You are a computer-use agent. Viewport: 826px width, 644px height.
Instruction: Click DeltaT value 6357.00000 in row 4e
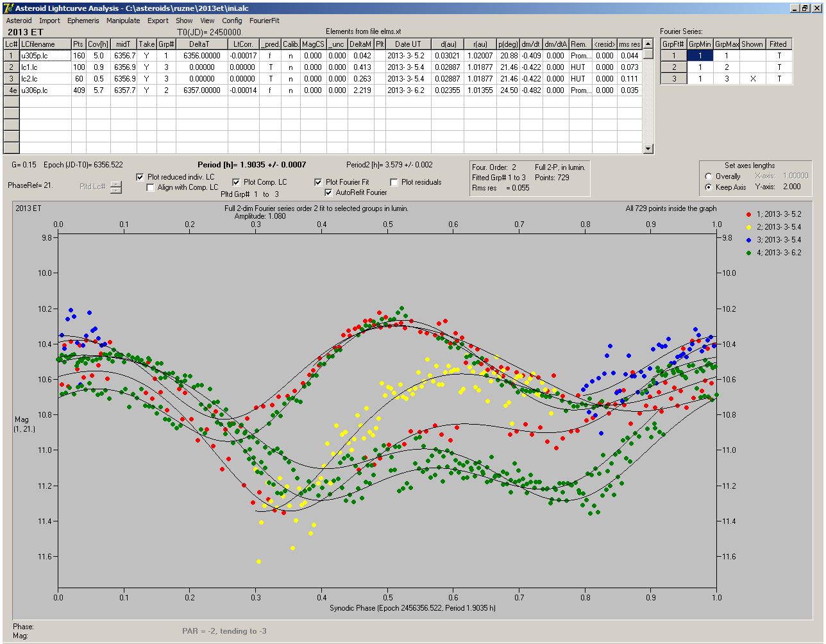point(199,90)
